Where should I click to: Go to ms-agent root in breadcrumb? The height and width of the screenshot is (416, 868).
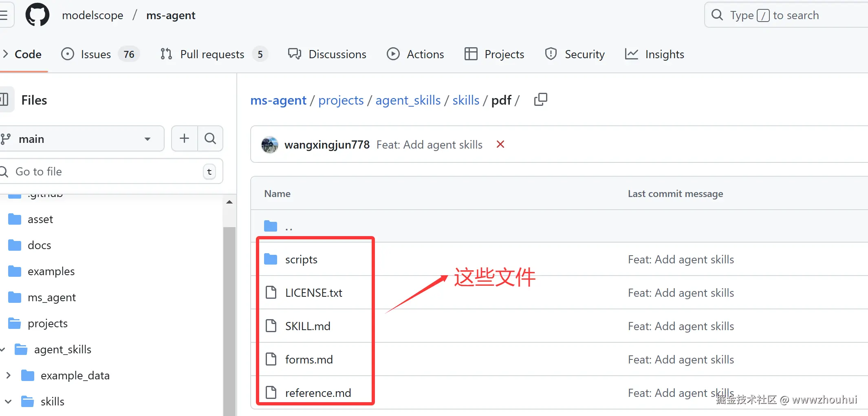click(x=278, y=100)
